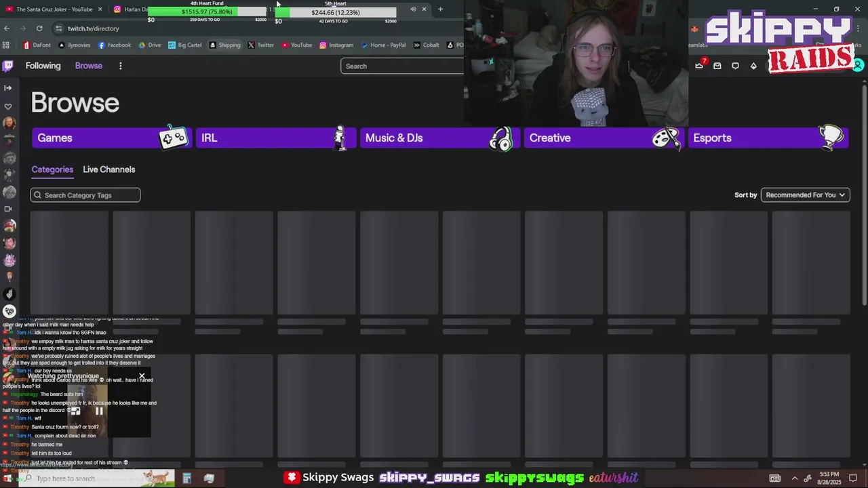The image size is (868, 488).
Task: Click the taskbar clock showing 5:53 PM
Action: [x=829, y=479]
